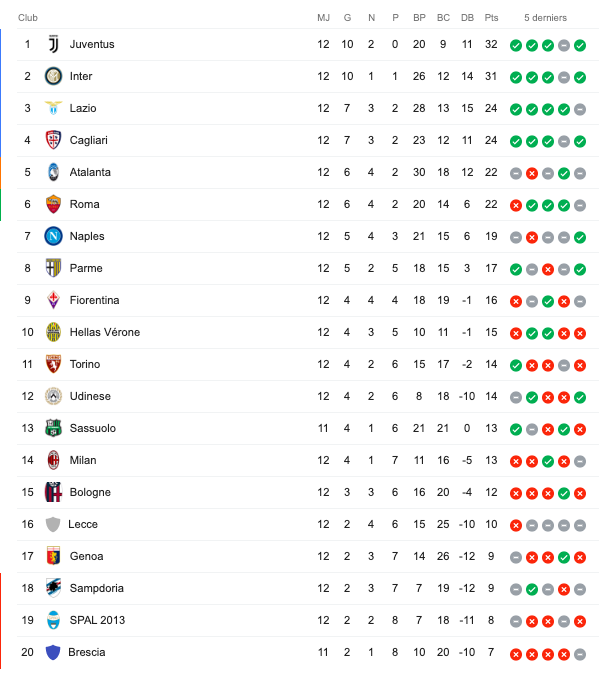Click the Pts column header
The image size is (600, 673).
tap(491, 18)
